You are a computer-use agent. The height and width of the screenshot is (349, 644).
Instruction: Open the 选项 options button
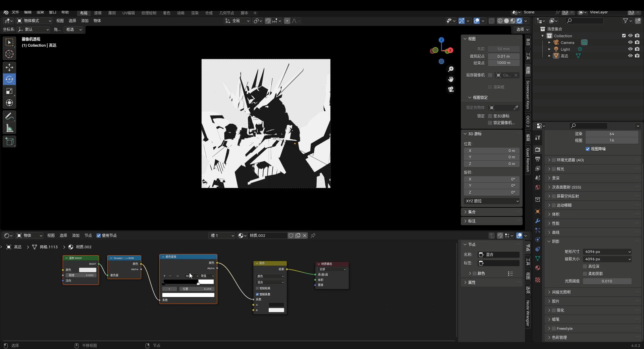pyautogui.click(x=522, y=30)
